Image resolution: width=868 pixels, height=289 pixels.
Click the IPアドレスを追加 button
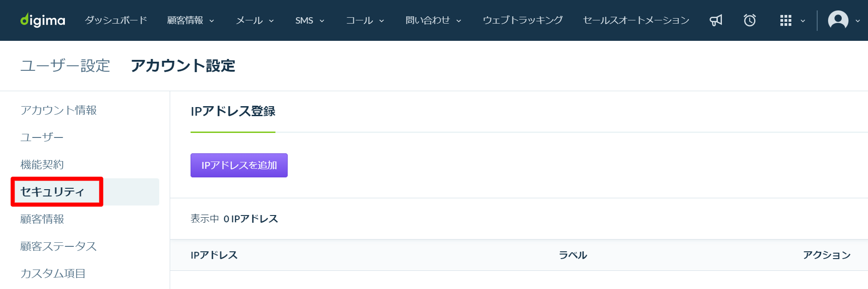tap(239, 165)
